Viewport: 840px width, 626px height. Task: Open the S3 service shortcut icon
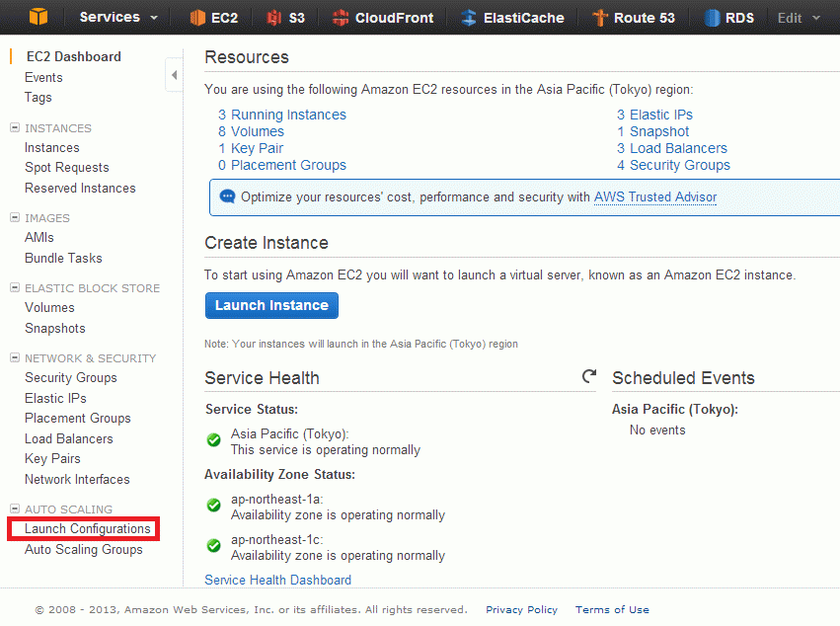coord(274,18)
